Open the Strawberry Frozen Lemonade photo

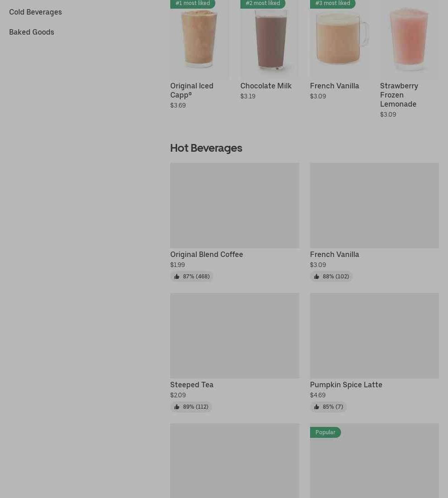point(409,39)
